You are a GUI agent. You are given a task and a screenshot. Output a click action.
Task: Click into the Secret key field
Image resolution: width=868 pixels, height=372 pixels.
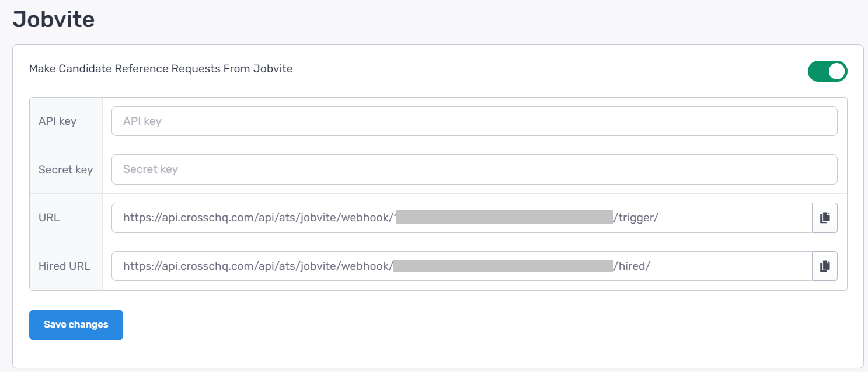pos(474,169)
